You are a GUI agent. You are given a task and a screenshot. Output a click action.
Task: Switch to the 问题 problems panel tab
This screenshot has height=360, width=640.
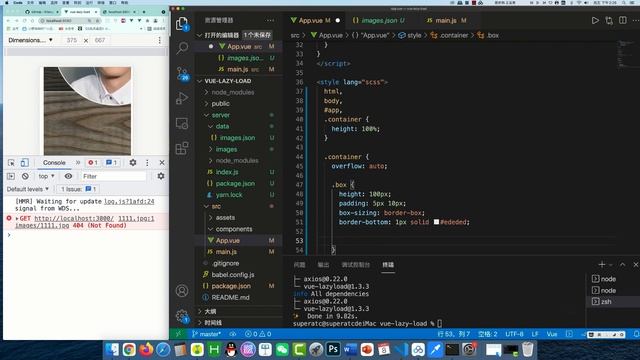[x=299, y=265]
